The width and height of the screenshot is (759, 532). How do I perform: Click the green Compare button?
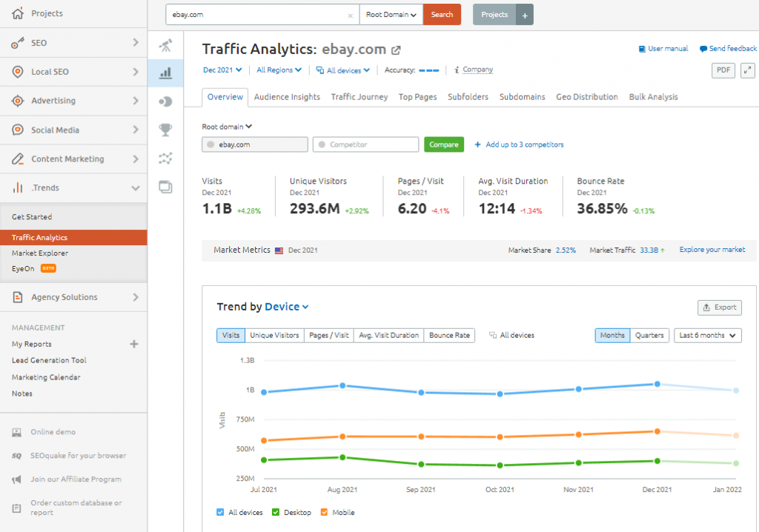click(444, 144)
